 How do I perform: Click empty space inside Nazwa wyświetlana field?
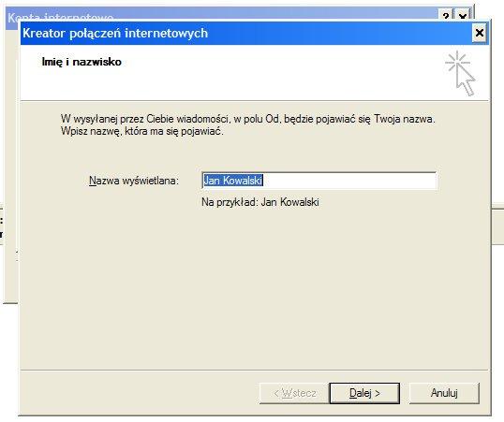pyautogui.click(x=348, y=181)
